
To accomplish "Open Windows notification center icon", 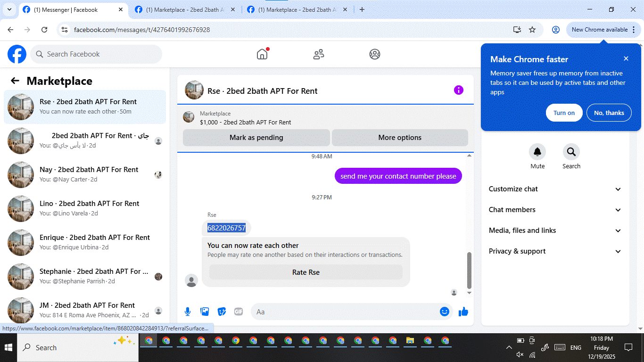I will 628,347.
